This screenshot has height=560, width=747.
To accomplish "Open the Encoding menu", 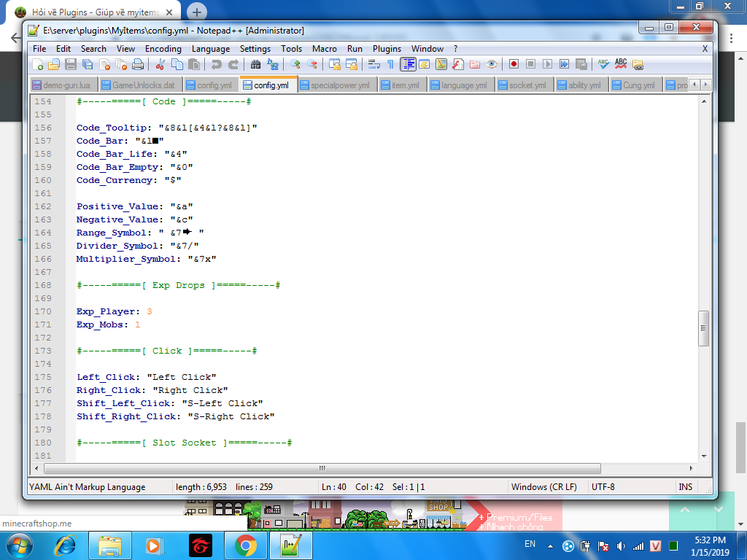I will [x=163, y=49].
